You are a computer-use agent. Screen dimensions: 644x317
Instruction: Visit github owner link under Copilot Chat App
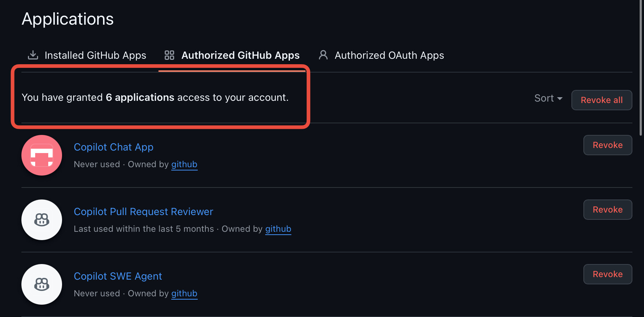(184, 164)
